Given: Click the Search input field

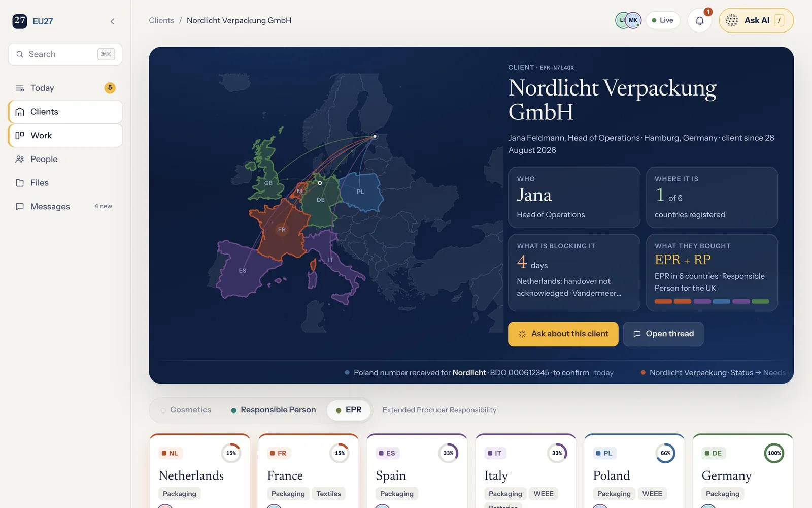Looking at the screenshot, I should coord(65,54).
